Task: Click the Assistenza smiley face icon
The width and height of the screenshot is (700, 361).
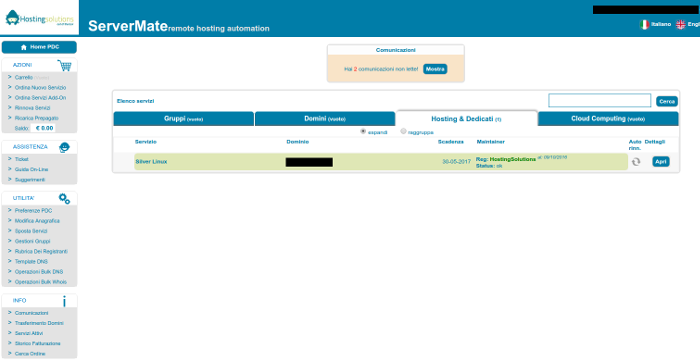Action: (65, 147)
